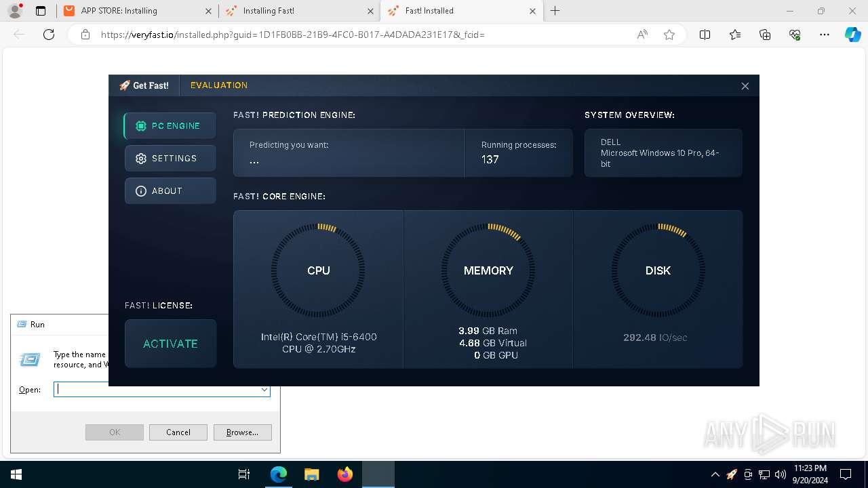This screenshot has width=868, height=488.
Task: Close the Installing Fast! tab
Action: [x=370, y=11]
